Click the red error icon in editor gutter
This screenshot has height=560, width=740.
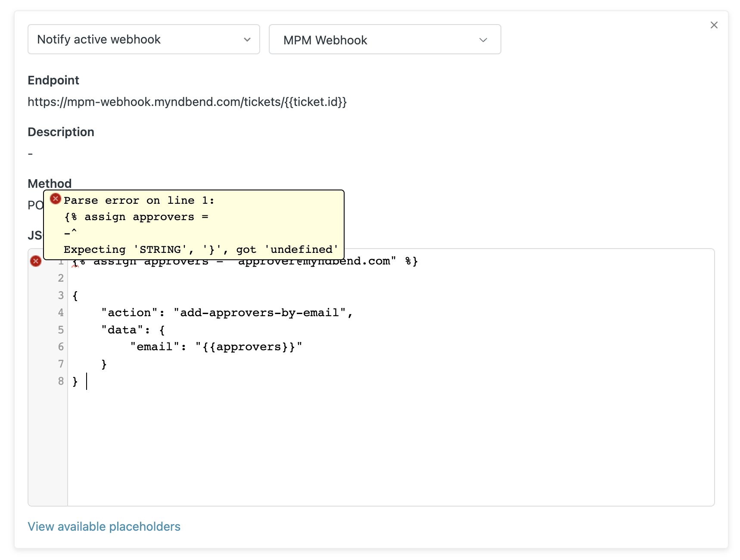click(x=36, y=261)
